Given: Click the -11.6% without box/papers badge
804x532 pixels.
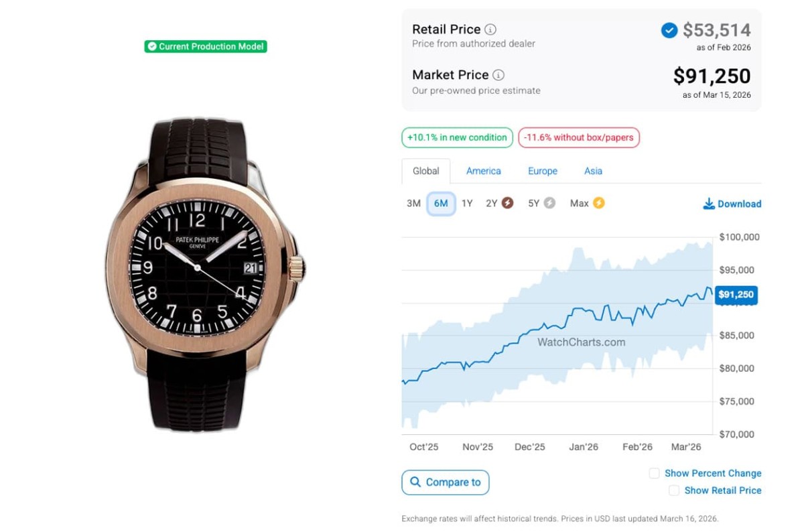Looking at the screenshot, I should (x=579, y=137).
